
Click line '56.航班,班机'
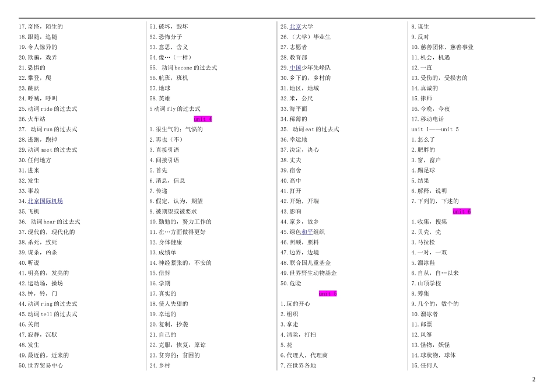(169, 78)
